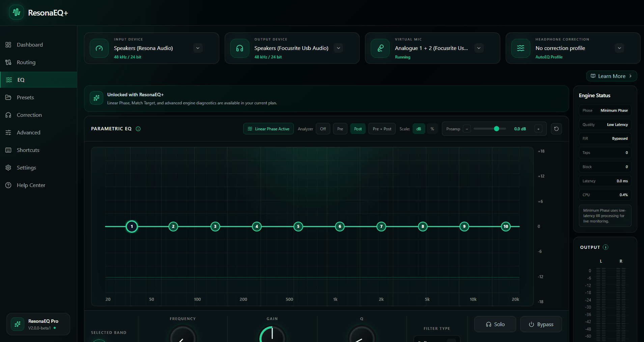Select EQ band node 6

(340, 226)
